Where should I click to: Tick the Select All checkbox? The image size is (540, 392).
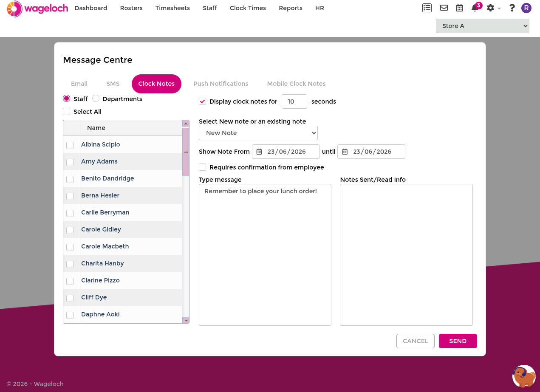[66, 111]
